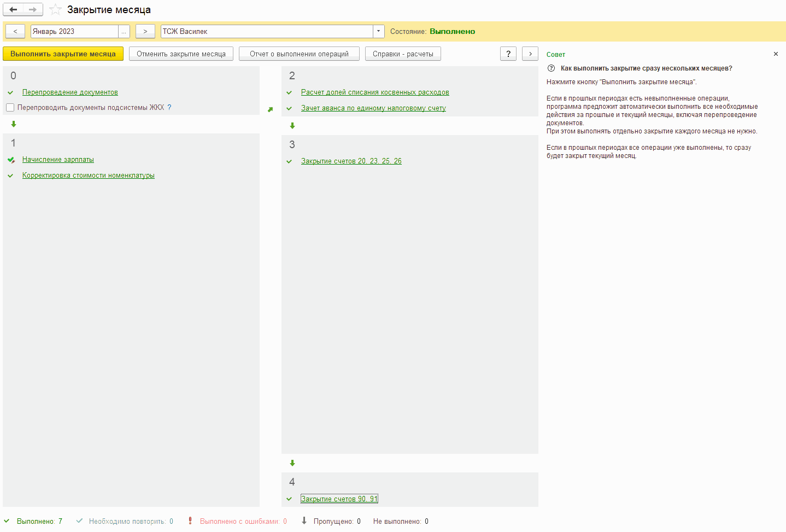Viewport: 786px width, 532px height.
Task: Open period picker with ellipsis button
Action: [124, 31]
